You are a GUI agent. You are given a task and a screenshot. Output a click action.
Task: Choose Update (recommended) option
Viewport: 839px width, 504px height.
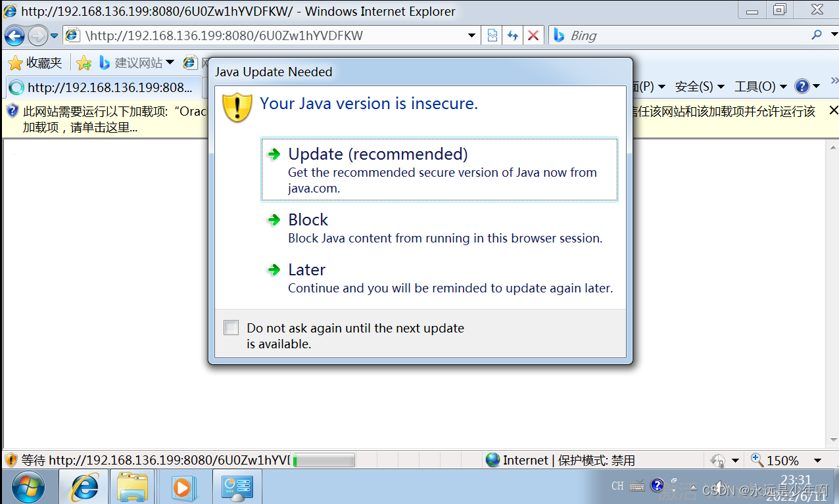click(x=439, y=170)
